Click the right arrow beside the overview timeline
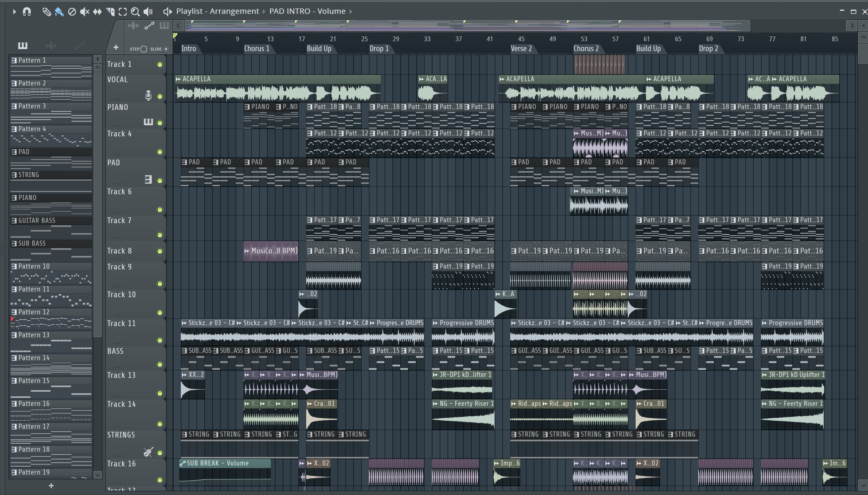868x495 pixels. (x=852, y=26)
